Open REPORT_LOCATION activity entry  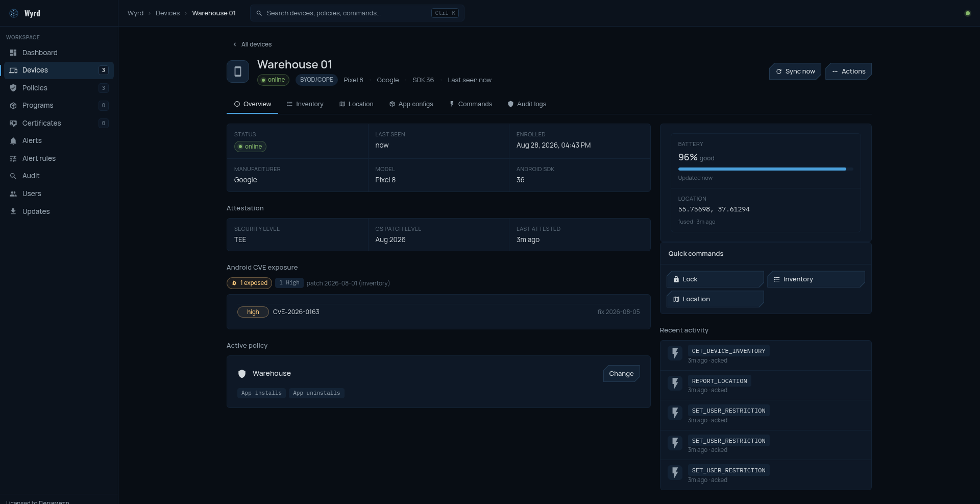pyautogui.click(x=766, y=385)
